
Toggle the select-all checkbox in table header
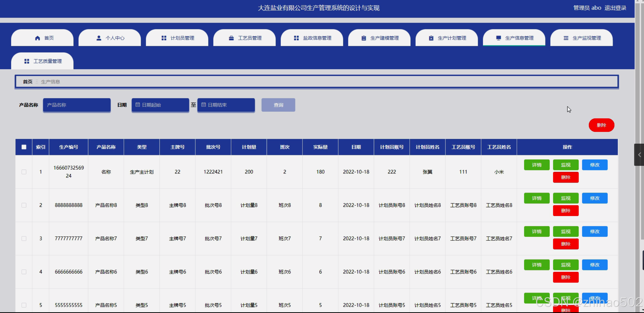pos(24,147)
